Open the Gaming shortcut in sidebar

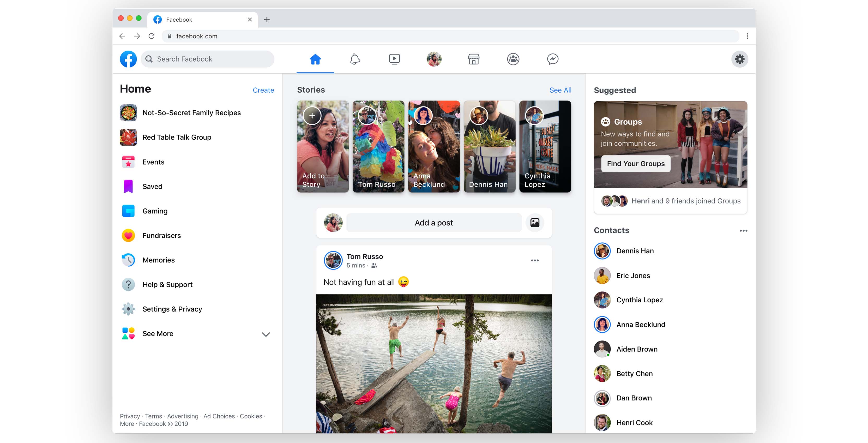pyautogui.click(x=155, y=211)
